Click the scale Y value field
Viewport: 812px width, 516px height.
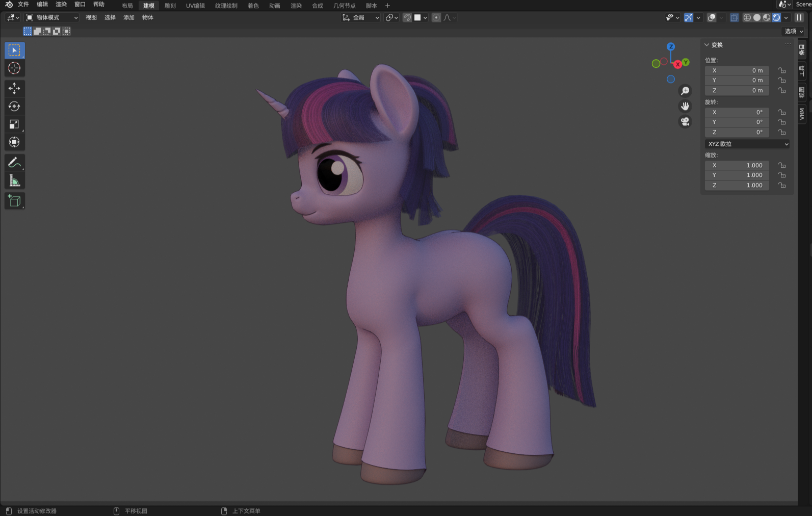tap(737, 175)
